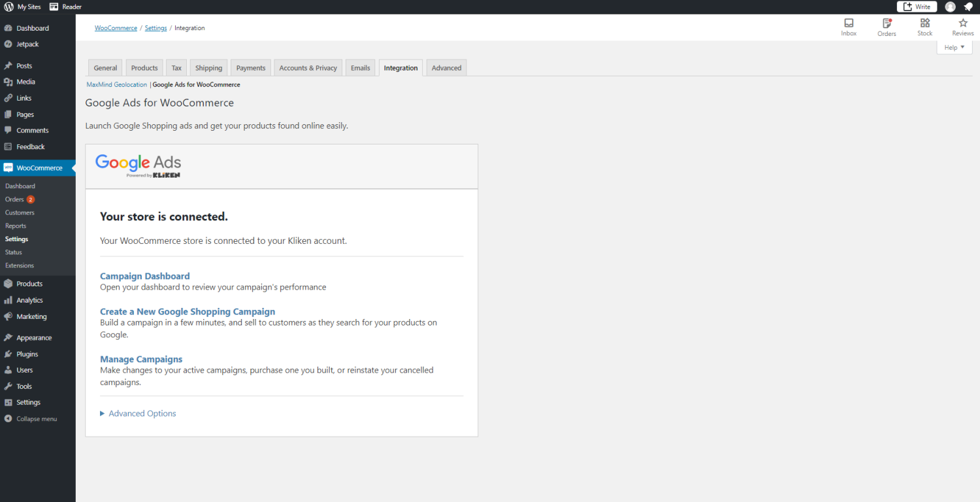Viewport: 980px width, 502px height.
Task: Open Marketing from the sidebar
Action: pyautogui.click(x=30, y=316)
